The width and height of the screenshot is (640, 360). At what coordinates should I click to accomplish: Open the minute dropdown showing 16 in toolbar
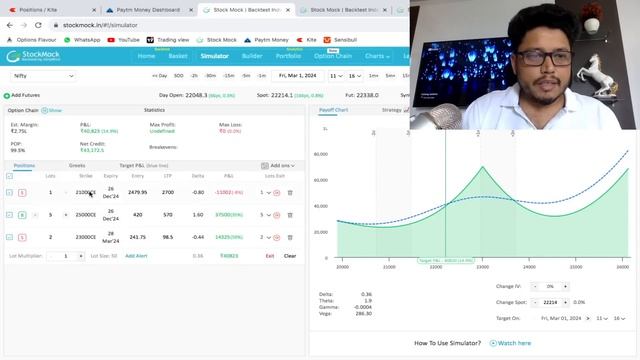pyautogui.click(x=355, y=76)
